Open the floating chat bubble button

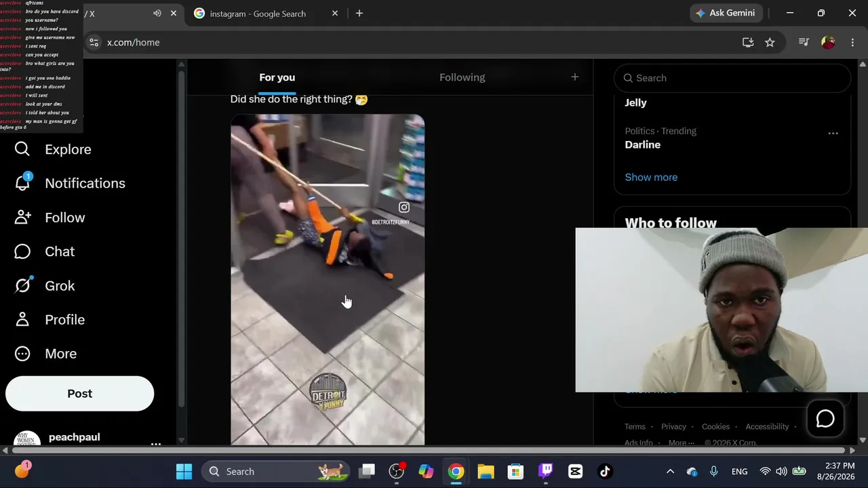[x=825, y=419]
